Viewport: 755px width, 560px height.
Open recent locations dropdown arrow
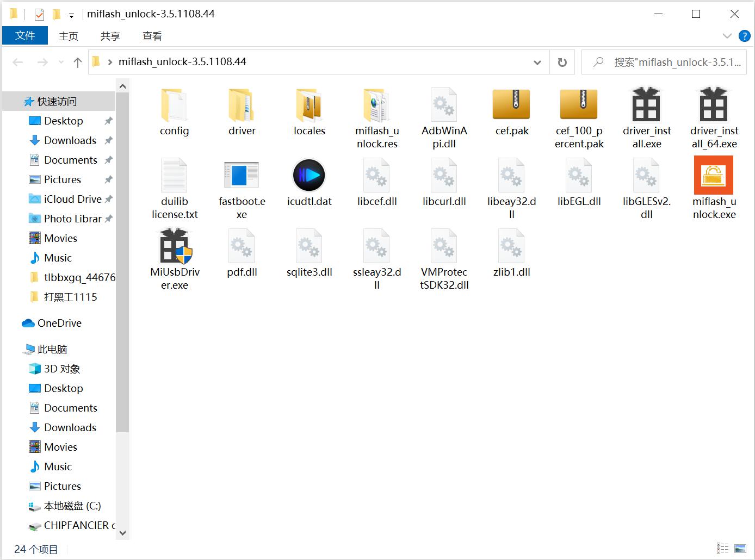61,63
